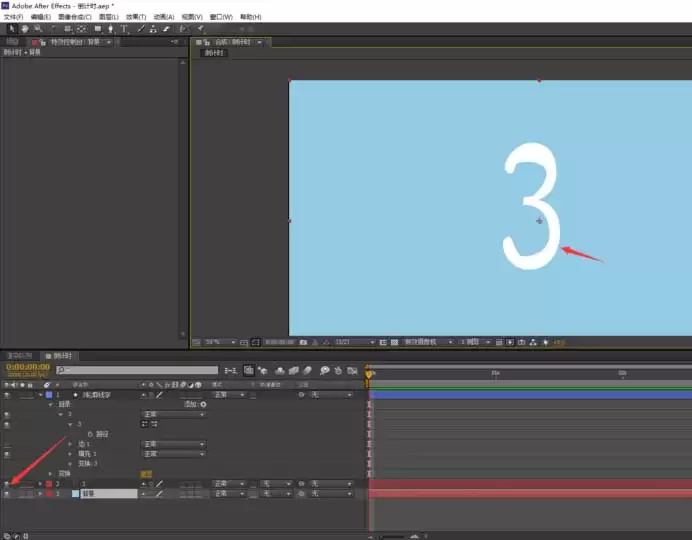This screenshot has width=692, height=540.
Task: Click the current timecode display in timeline
Action: (28, 367)
